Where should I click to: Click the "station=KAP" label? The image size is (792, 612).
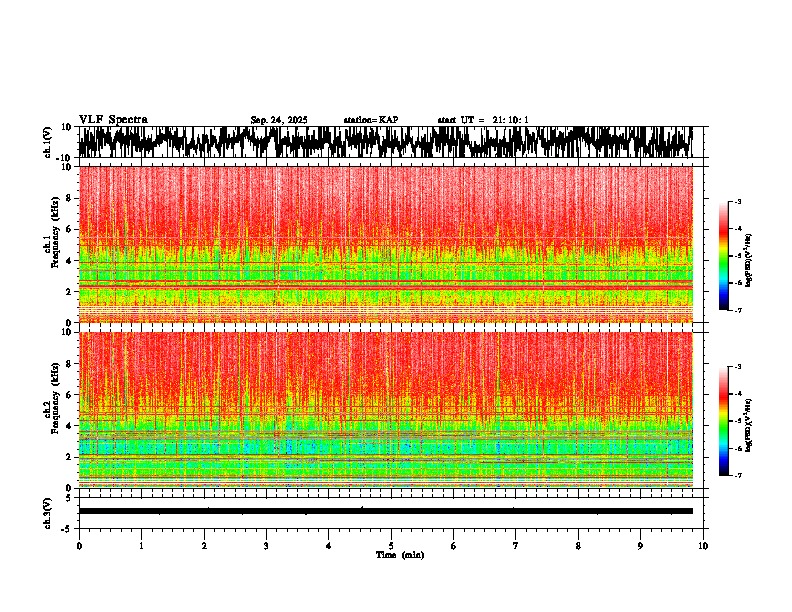[371, 120]
